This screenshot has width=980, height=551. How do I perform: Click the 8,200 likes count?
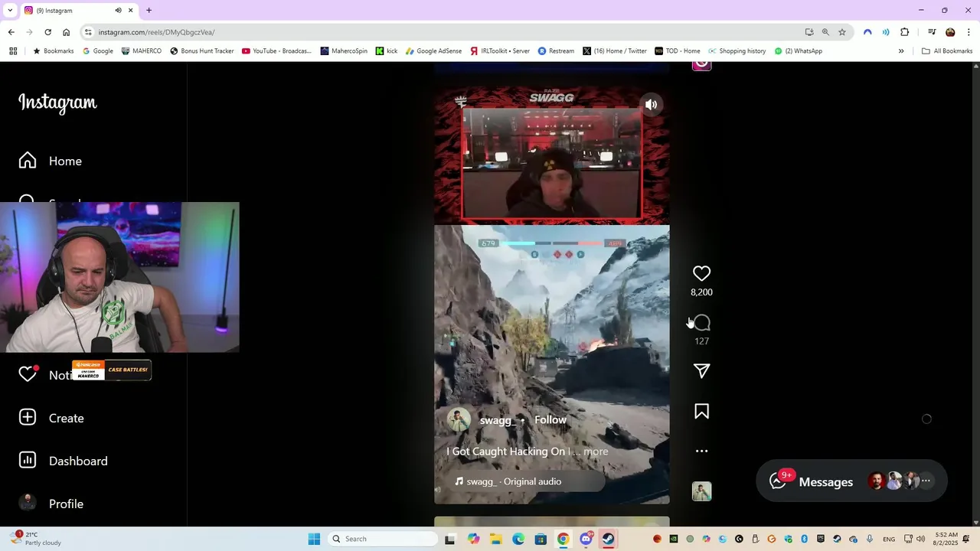point(701,292)
